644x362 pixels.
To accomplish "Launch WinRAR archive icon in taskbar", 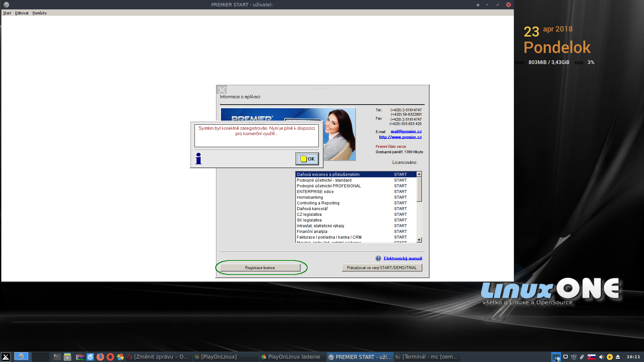I will [80, 357].
